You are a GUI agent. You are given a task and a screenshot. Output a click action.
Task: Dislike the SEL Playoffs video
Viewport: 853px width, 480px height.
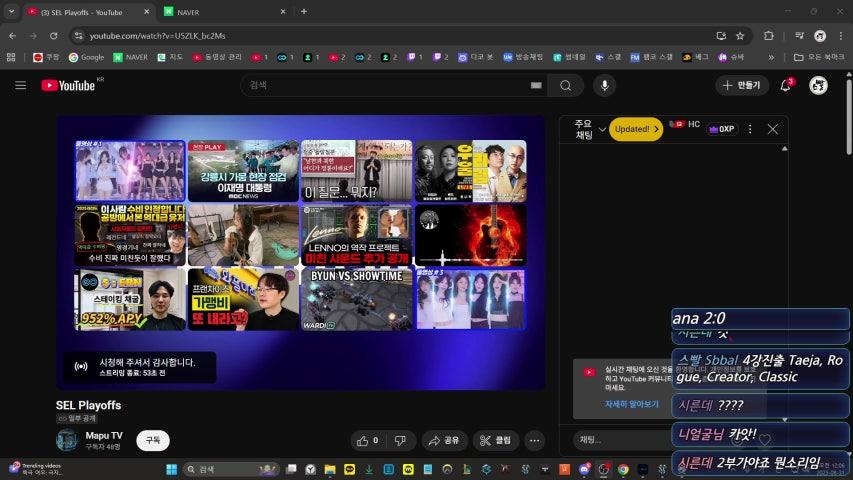tap(401, 440)
